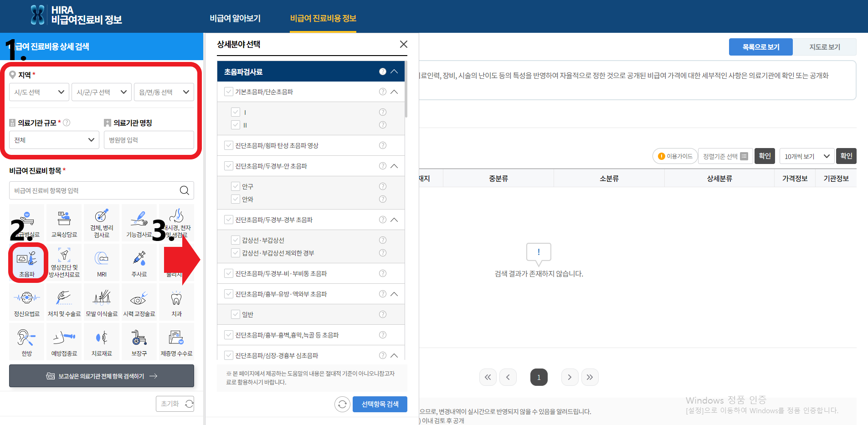
Task: Click the 상세분야 panel scrollbar
Action: [x=406, y=90]
